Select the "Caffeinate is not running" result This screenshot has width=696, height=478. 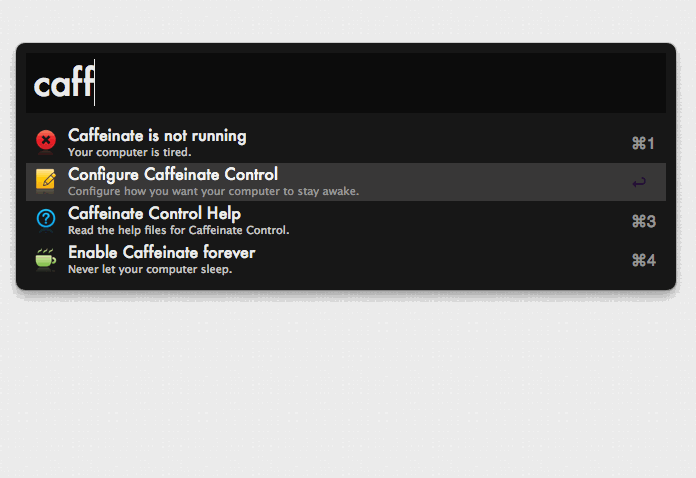[157, 135]
